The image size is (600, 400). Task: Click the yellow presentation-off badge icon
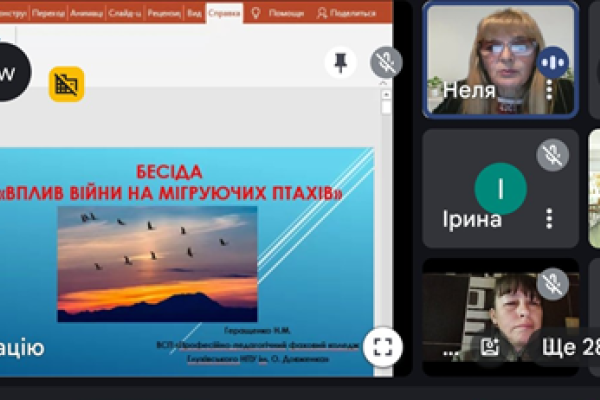coord(67,84)
